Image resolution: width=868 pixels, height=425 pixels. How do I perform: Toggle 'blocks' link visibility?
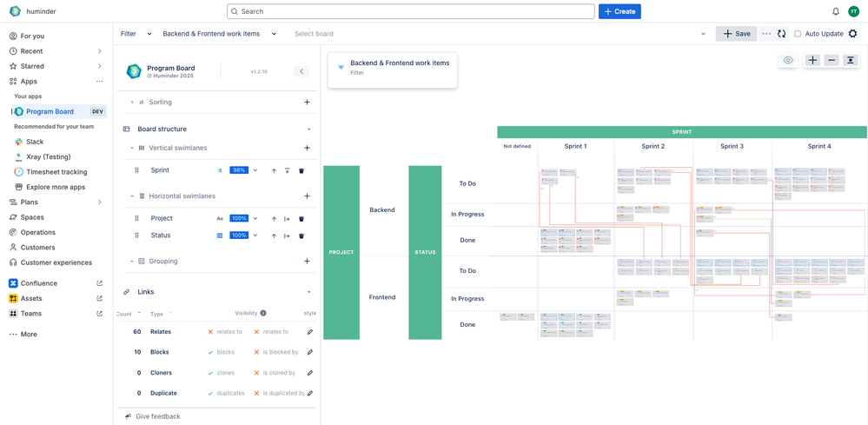(210, 352)
